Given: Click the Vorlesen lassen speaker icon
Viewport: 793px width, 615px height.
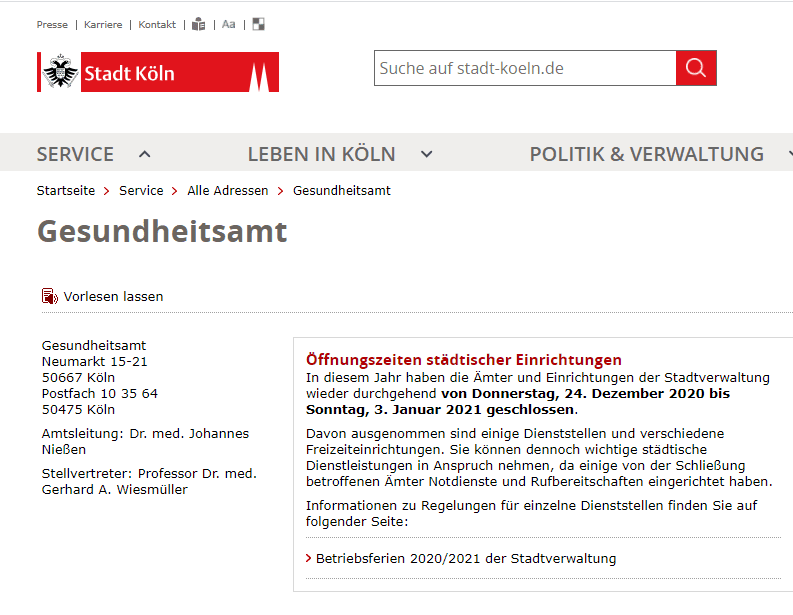Looking at the screenshot, I should (49, 296).
